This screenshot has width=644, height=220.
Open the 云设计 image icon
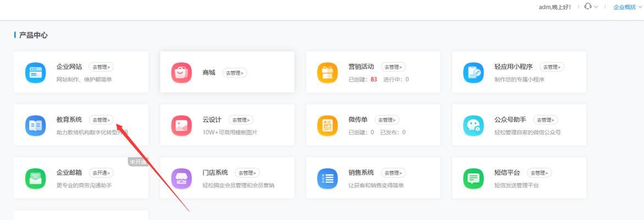coord(181,125)
